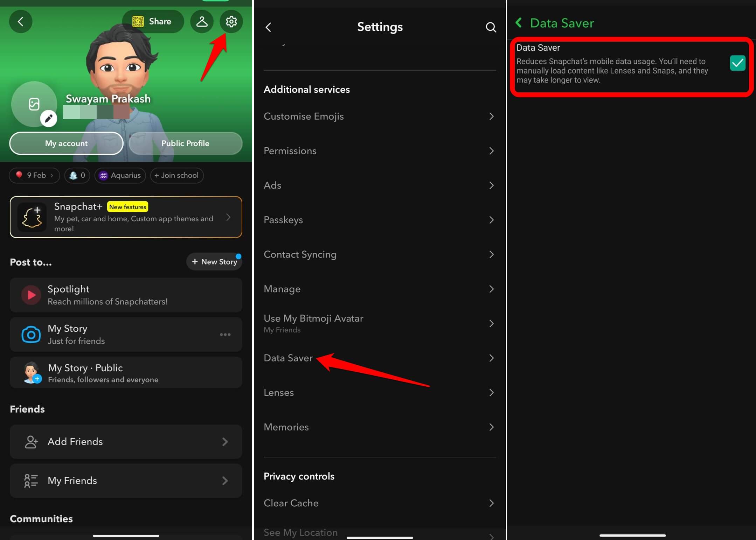The width and height of the screenshot is (756, 540).
Task: Expand Contact Syncing with its chevron
Action: click(491, 254)
